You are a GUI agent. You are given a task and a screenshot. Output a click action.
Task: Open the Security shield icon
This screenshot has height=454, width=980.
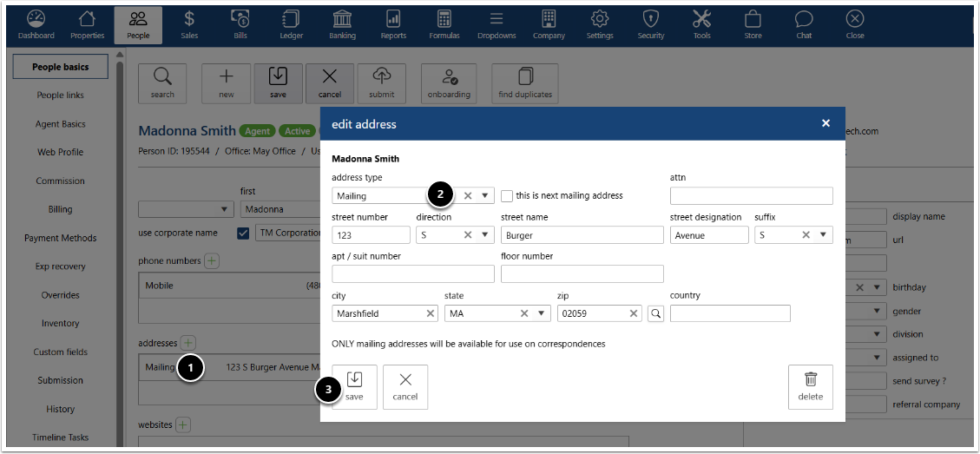pyautogui.click(x=650, y=24)
